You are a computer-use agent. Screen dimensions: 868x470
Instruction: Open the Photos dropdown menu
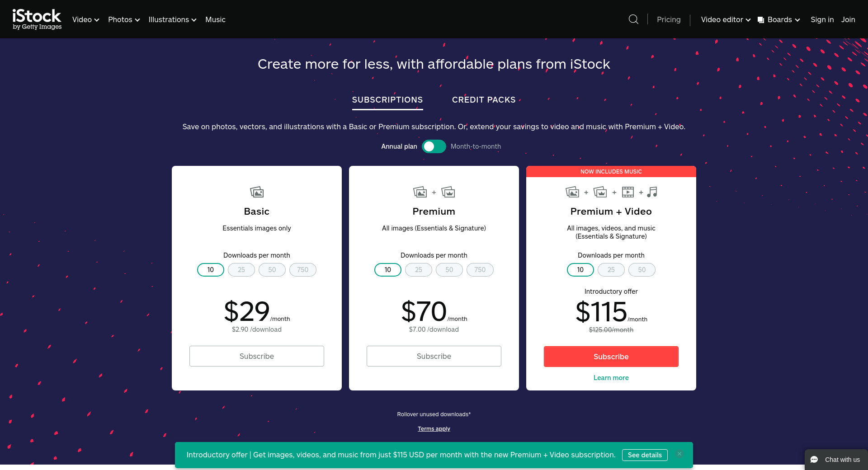tap(124, 19)
